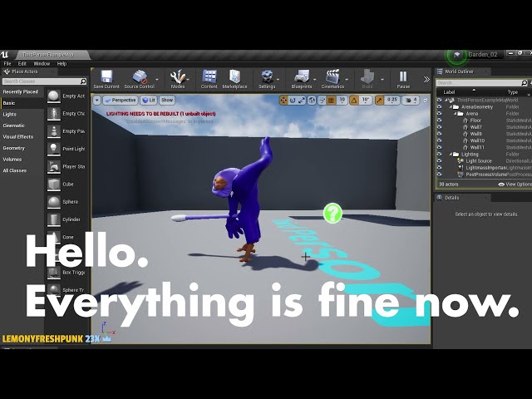Toggle scale snapping arrow icon
532x399 pixels.
pos(379,100)
